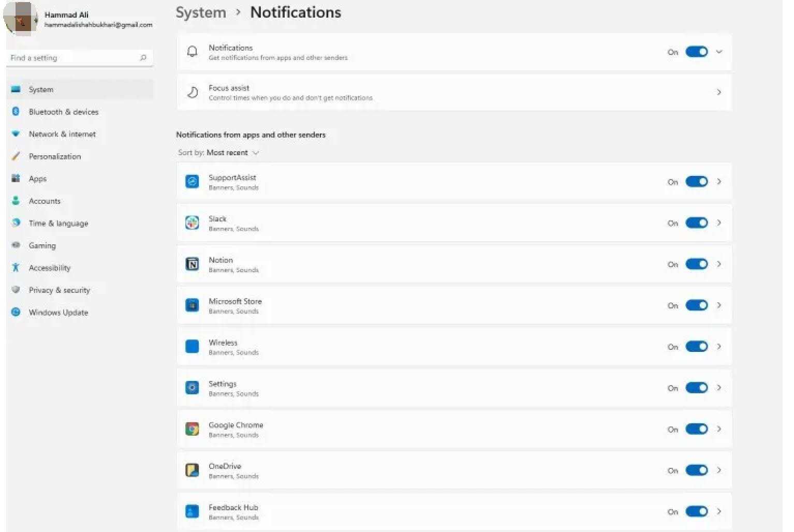The width and height of the screenshot is (794, 532).
Task: Open the Microsoft Store icon
Action: (192, 305)
